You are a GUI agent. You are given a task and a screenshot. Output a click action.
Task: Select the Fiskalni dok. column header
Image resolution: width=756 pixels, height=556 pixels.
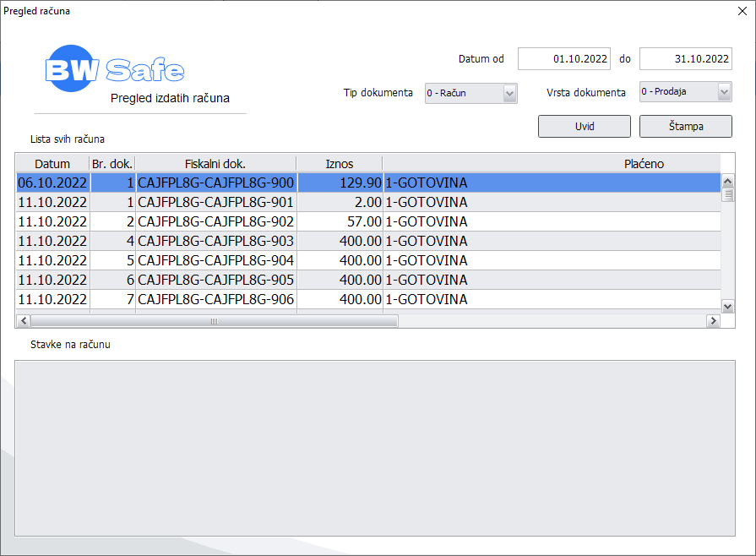point(215,164)
